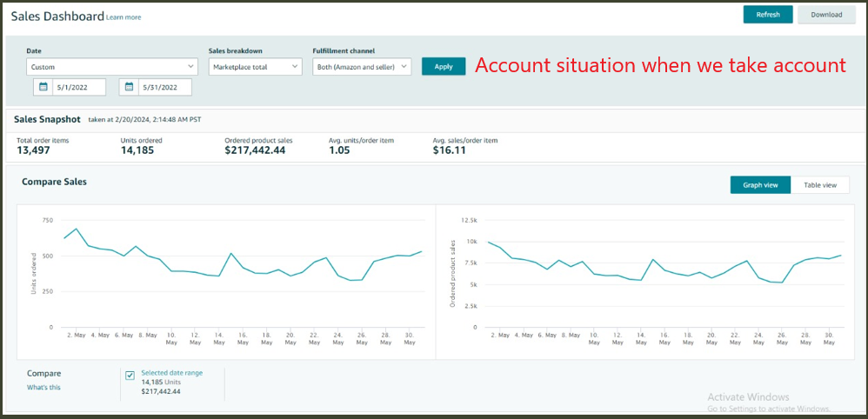Click the 5/31/2022 end date field

[x=164, y=87]
